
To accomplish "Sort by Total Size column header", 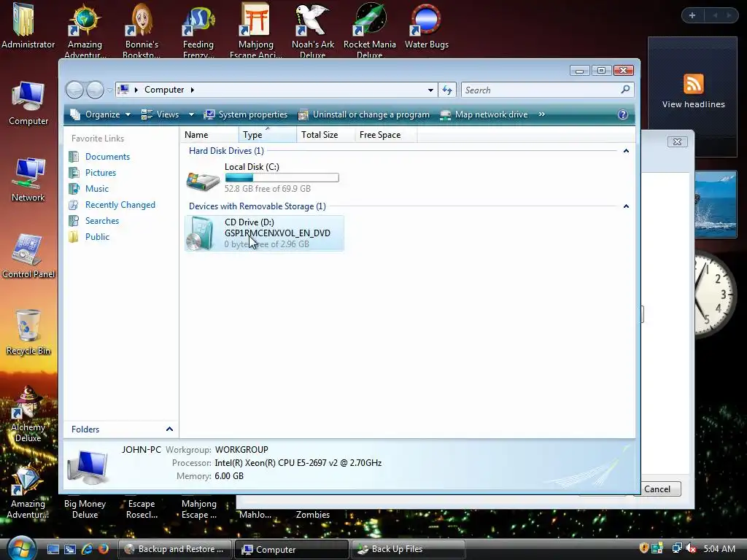I will tap(326, 135).
